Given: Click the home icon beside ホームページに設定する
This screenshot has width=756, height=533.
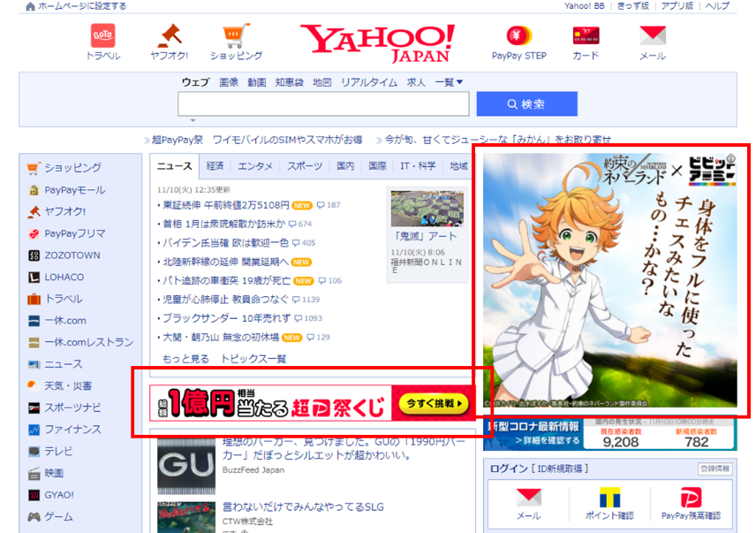Looking at the screenshot, I should point(30,6).
